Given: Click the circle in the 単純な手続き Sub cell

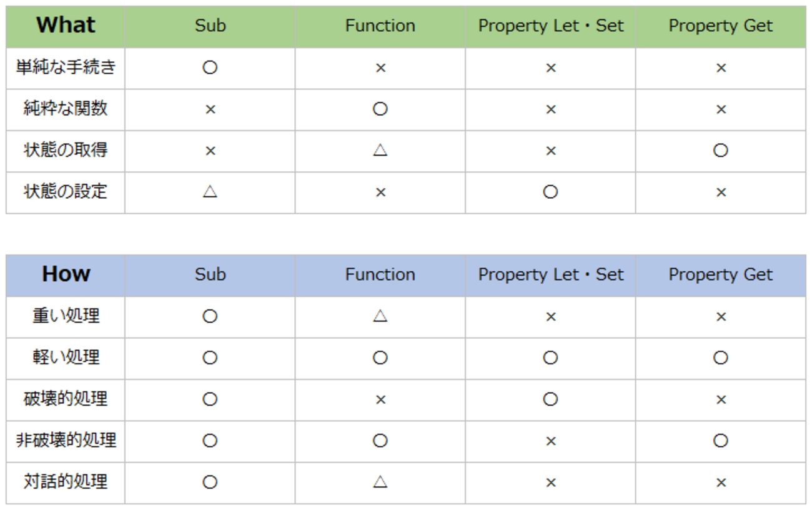Looking at the screenshot, I should (210, 67).
